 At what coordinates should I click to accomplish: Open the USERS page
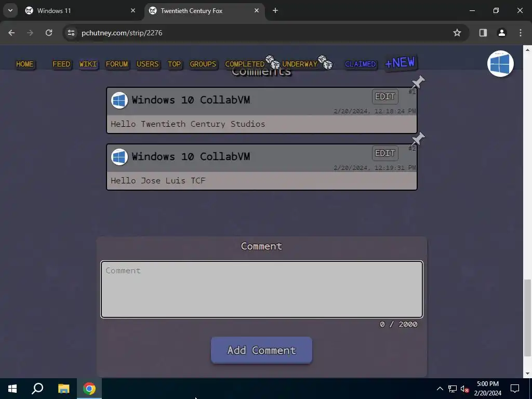tap(148, 64)
